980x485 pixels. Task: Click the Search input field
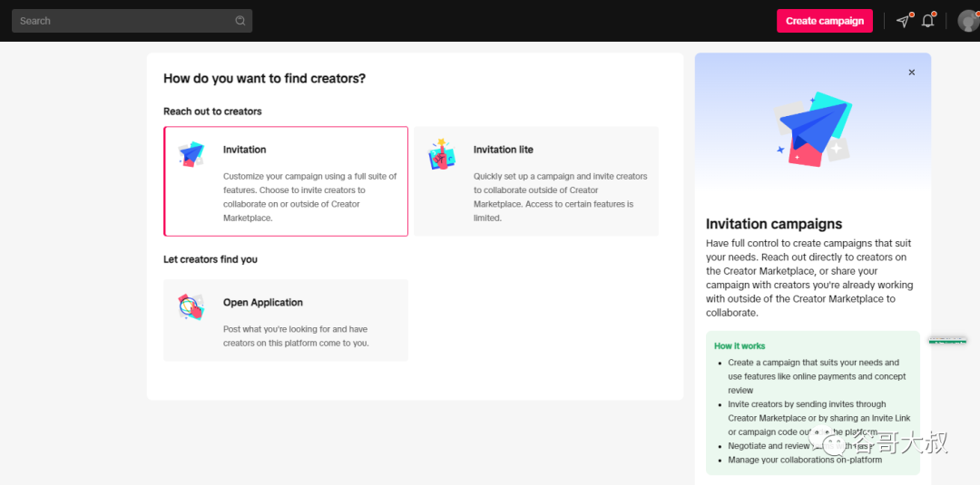(x=122, y=21)
